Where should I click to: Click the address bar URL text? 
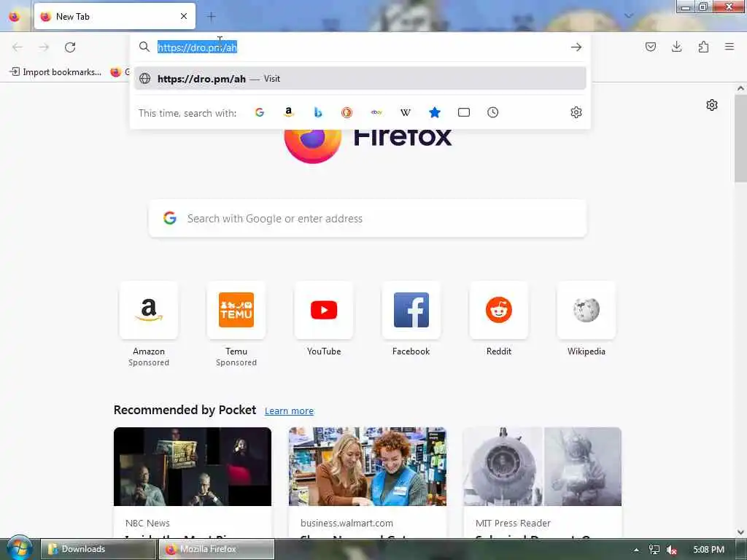click(197, 47)
